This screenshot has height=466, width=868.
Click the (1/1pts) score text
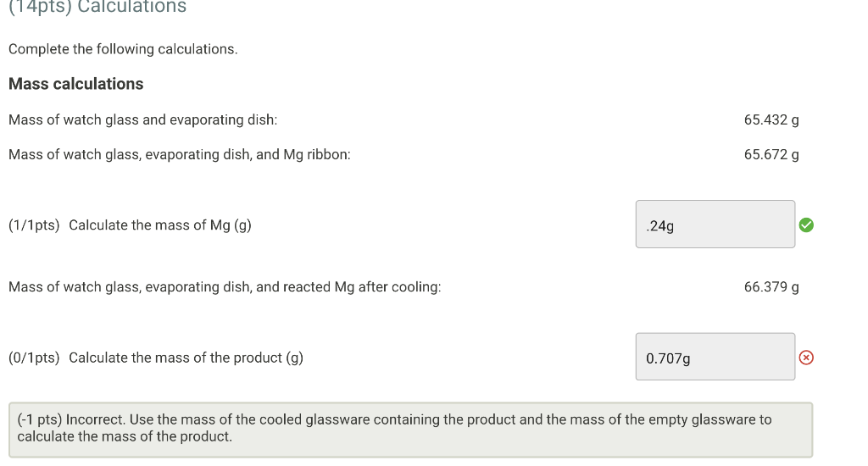pyautogui.click(x=34, y=225)
